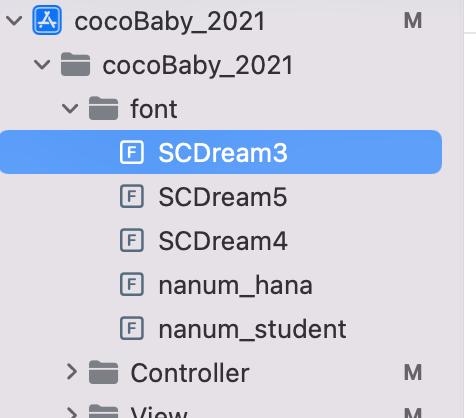Click the SCDream3 font file icon
This screenshot has width=476, height=418.
pyautogui.click(x=132, y=152)
